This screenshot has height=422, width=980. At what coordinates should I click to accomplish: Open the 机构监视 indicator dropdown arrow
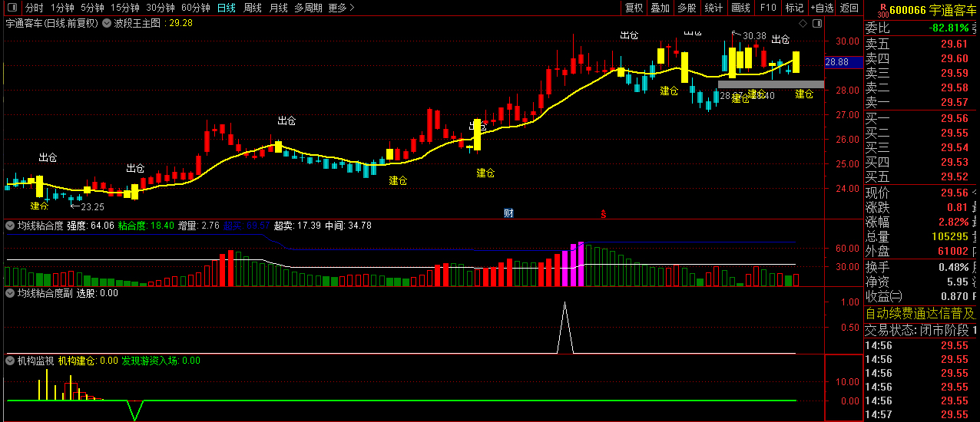point(10,360)
